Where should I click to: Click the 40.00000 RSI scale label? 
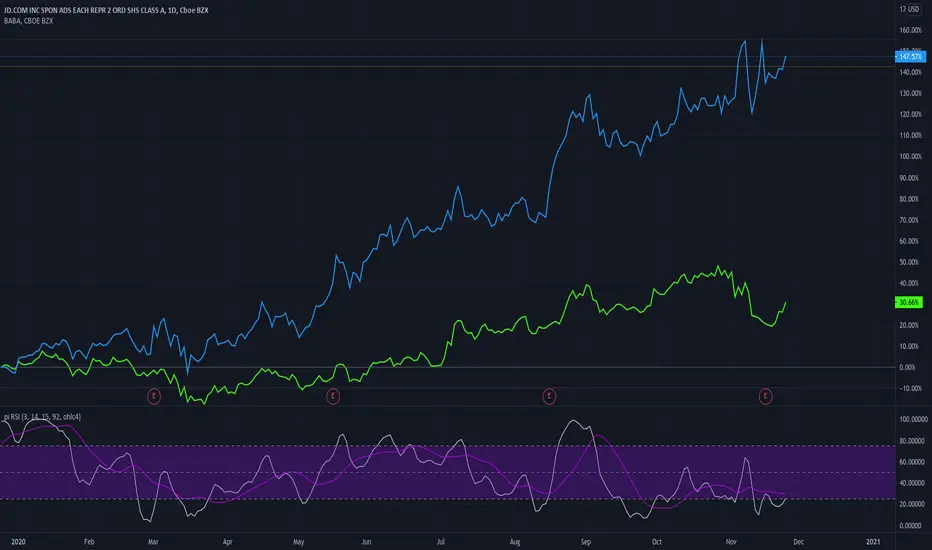click(x=912, y=483)
